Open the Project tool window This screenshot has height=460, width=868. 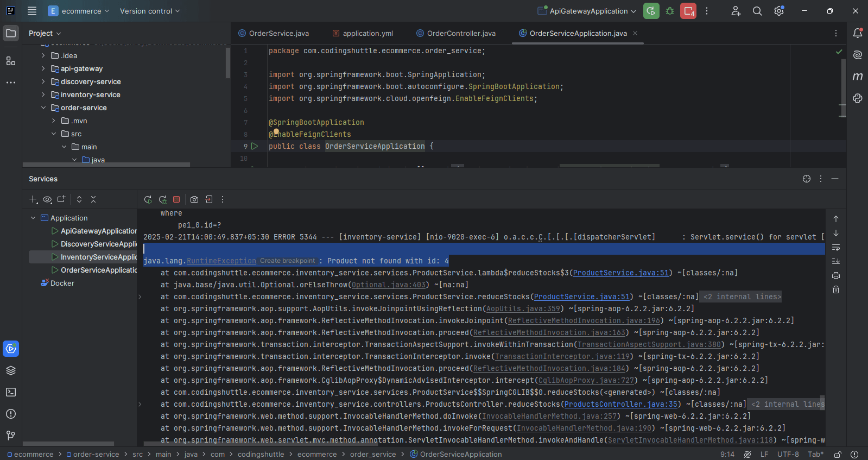(11, 33)
